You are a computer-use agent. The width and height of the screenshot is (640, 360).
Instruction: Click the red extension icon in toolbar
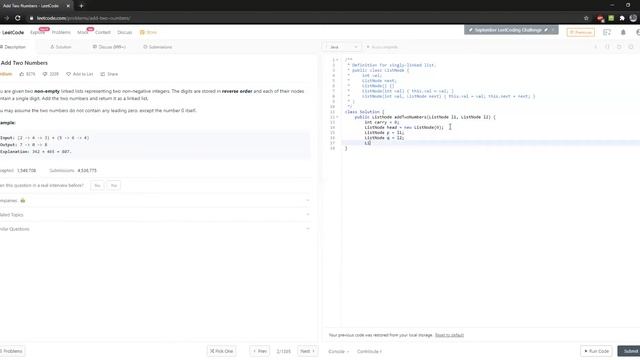[600, 18]
